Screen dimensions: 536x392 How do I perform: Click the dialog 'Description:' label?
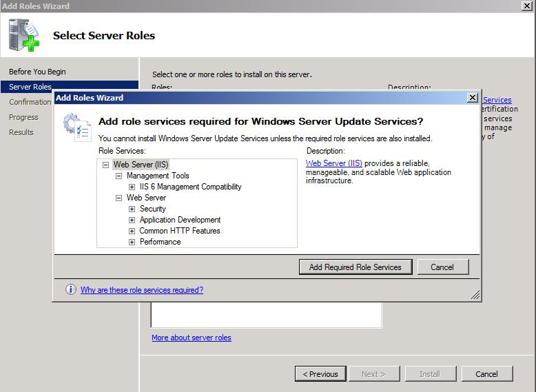point(325,151)
